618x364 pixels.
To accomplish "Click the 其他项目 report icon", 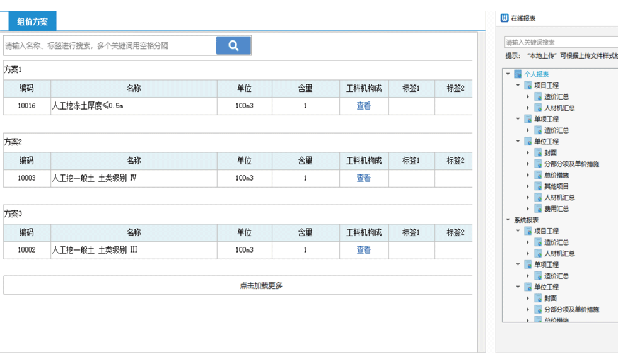I will [538, 186].
